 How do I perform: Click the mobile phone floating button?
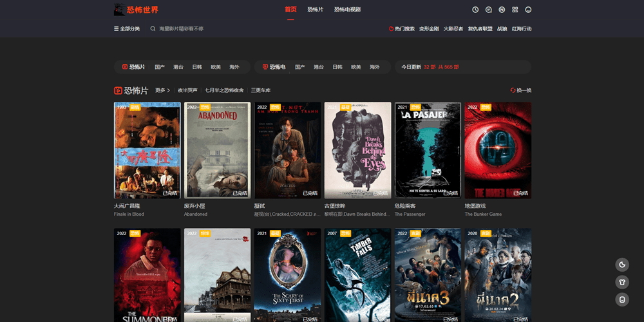pyautogui.click(x=622, y=299)
